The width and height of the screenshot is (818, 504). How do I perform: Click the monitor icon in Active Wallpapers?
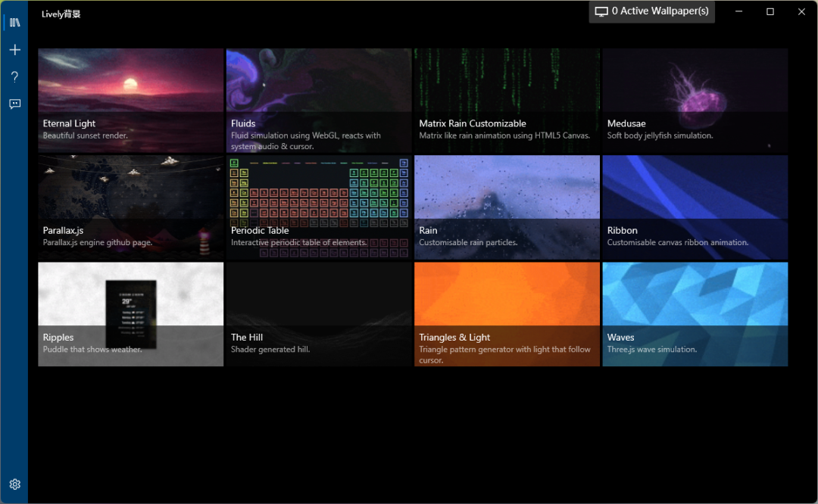point(601,11)
